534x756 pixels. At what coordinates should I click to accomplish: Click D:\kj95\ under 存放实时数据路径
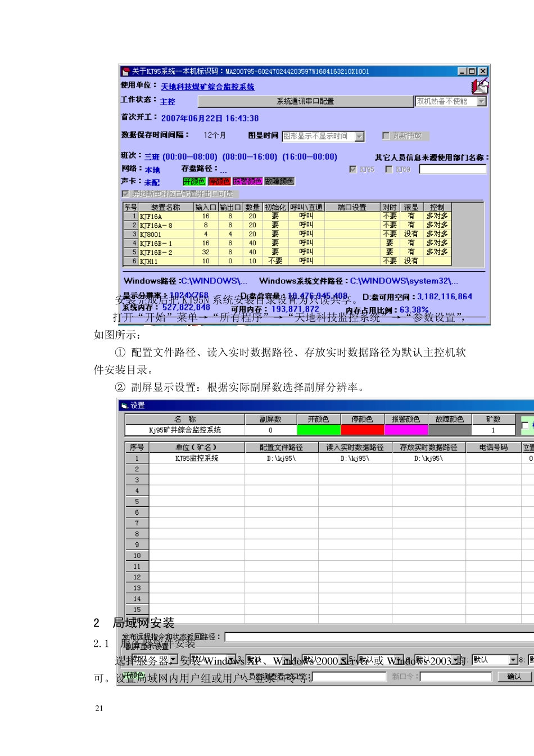[428, 458]
